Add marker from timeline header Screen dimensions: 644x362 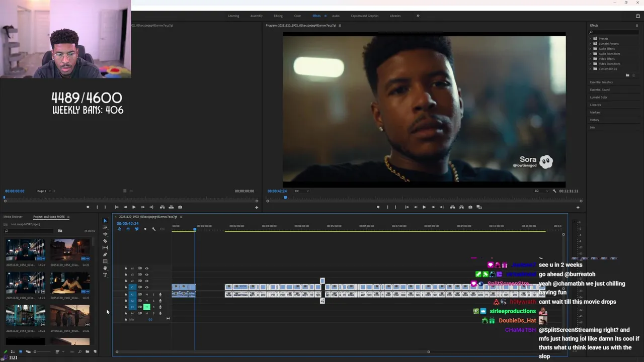coord(145,229)
